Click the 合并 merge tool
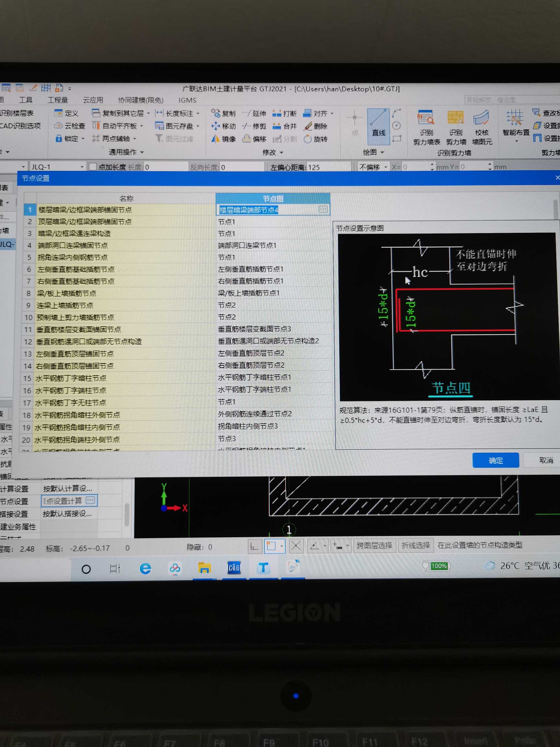560x747 pixels. 285,126
